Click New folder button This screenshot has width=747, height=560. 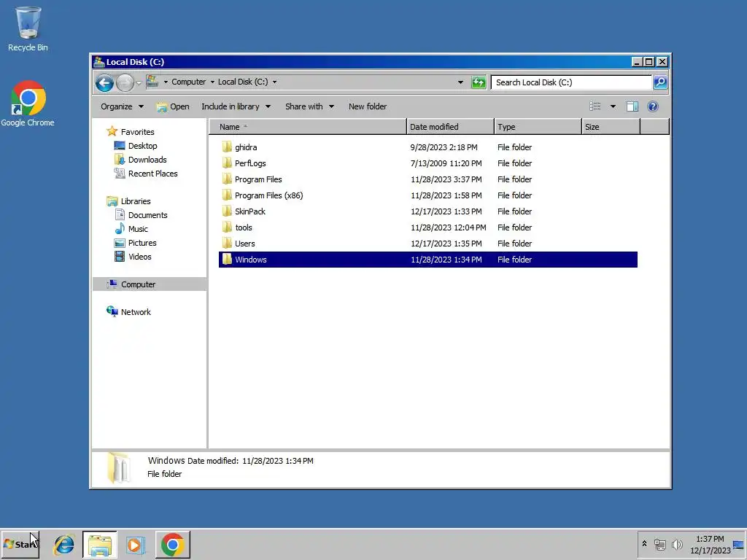click(368, 106)
